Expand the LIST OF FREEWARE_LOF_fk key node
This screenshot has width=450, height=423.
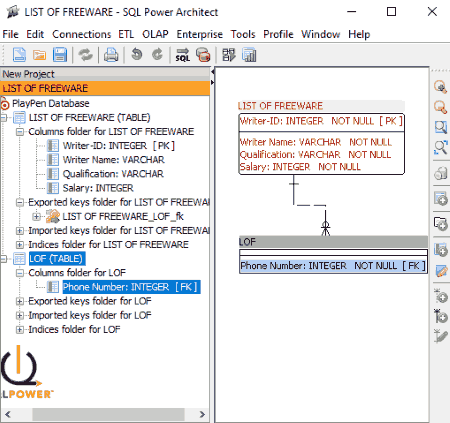36,216
